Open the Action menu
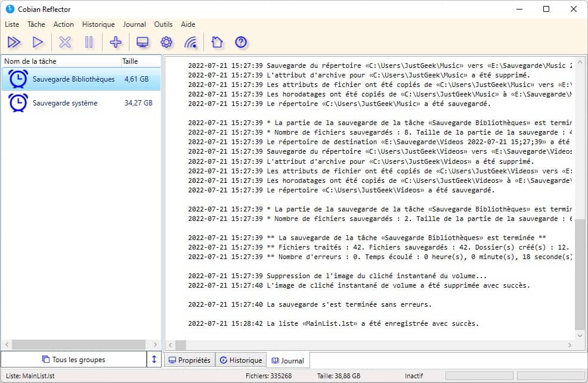Screen dimensions: 588x383 [x=63, y=24]
